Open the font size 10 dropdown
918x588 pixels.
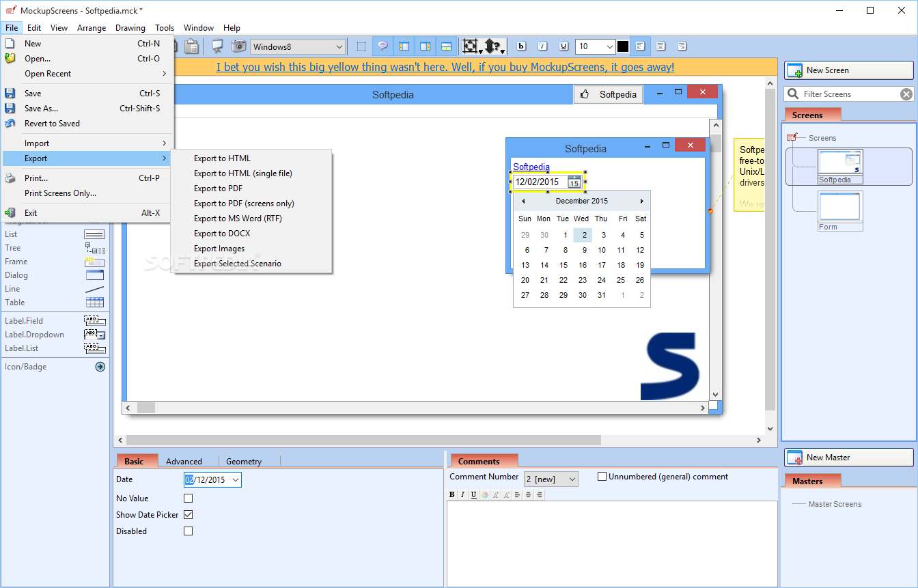pyautogui.click(x=596, y=46)
